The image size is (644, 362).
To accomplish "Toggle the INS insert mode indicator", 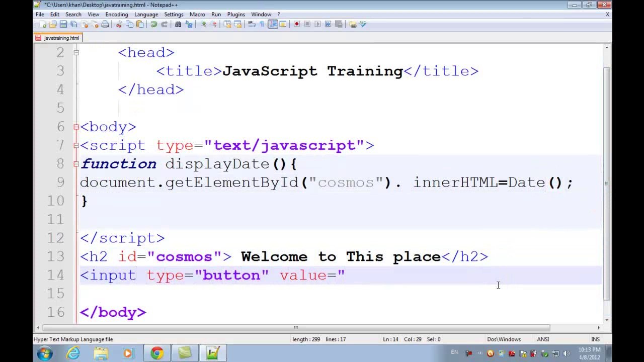I will coord(595,339).
